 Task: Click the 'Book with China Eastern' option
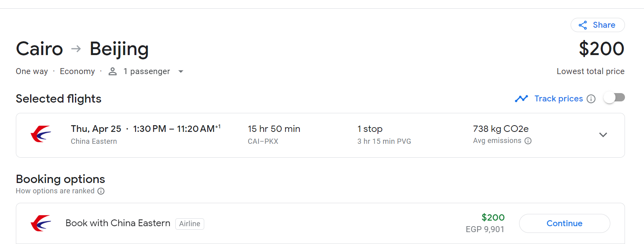click(118, 223)
